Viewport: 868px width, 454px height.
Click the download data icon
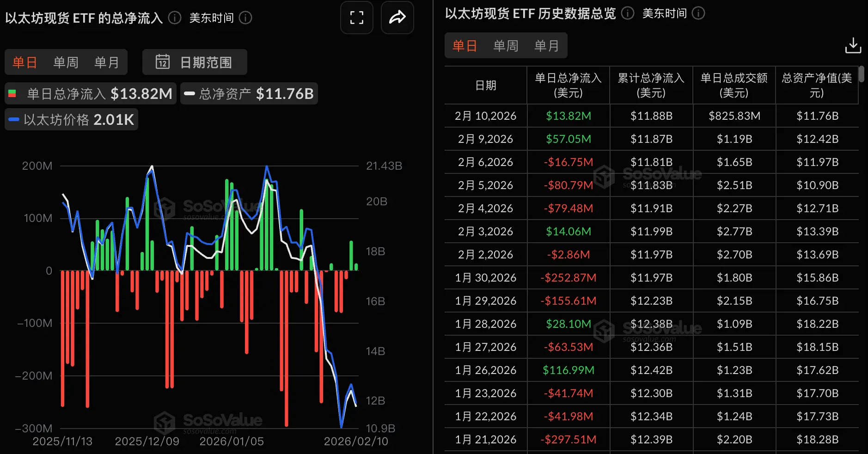tap(853, 46)
